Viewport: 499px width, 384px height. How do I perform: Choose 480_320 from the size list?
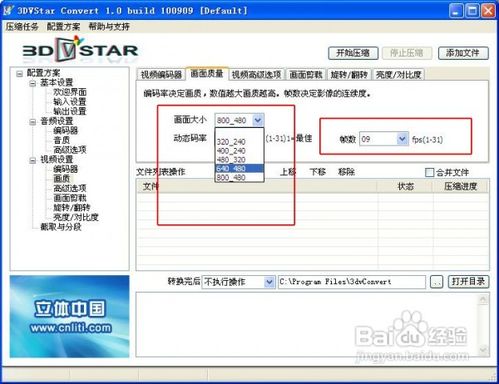coord(239,160)
